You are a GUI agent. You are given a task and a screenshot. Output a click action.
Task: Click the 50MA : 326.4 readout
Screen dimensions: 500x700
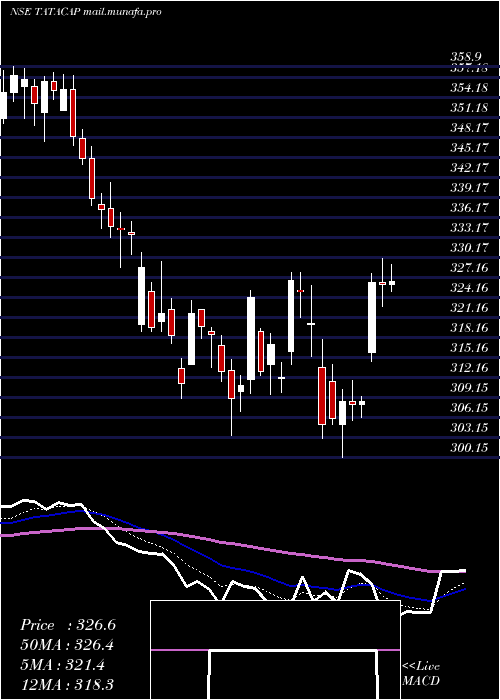tap(67, 645)
